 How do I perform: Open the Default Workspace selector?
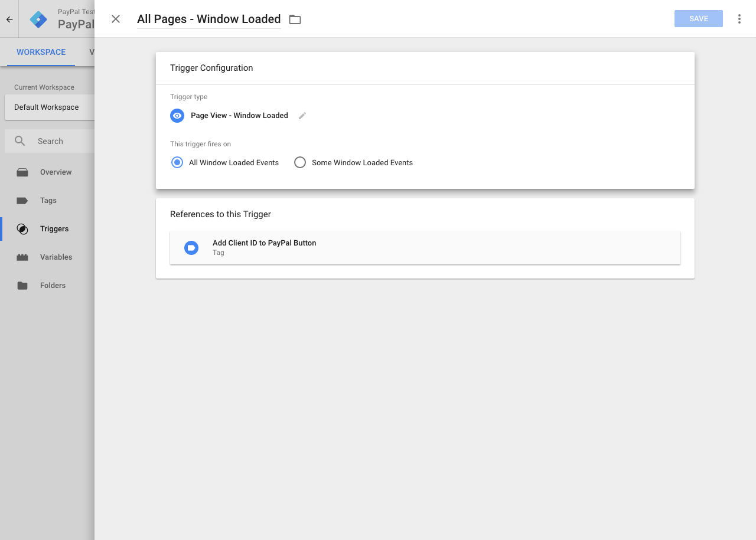point(47,107)
